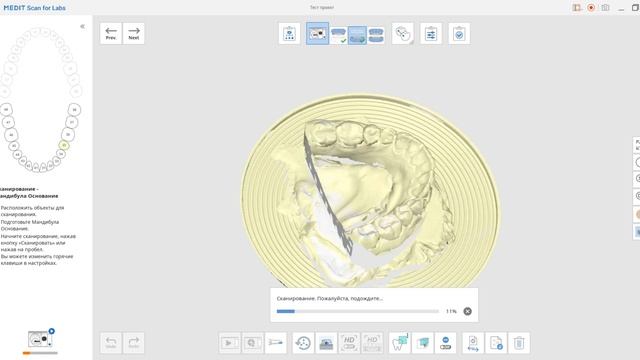This screenshot has height=360, width=640.
Task: Open the file with arrows import tool
Action: point(473,343)
